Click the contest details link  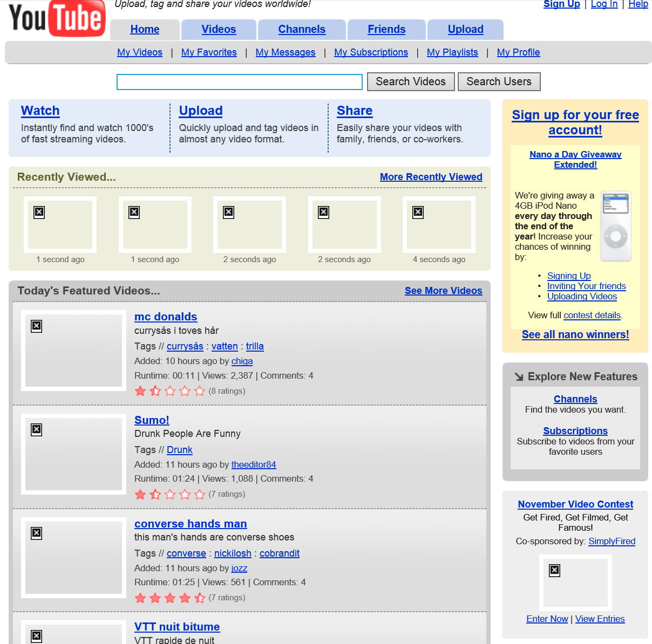tap(592, 316)
